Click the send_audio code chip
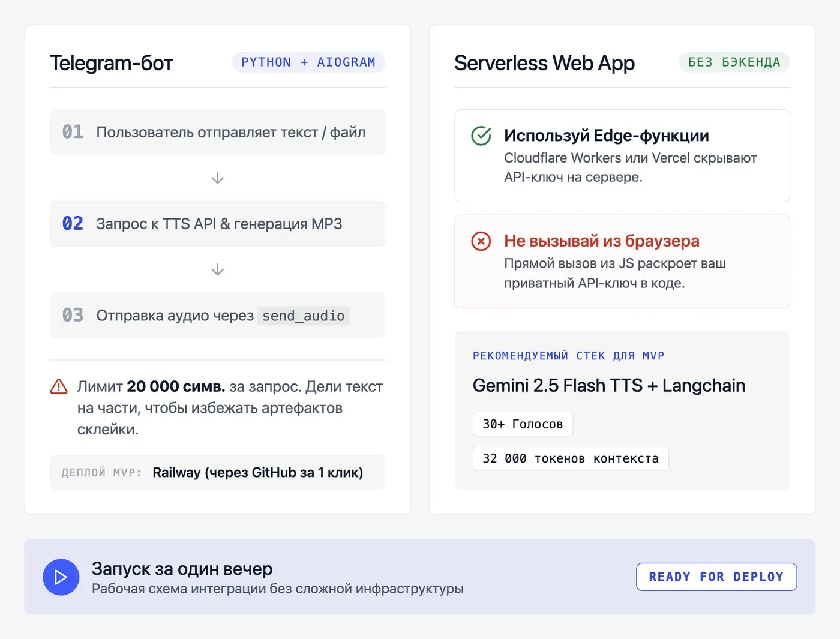 pyautogui.click(x=304, y=316)
